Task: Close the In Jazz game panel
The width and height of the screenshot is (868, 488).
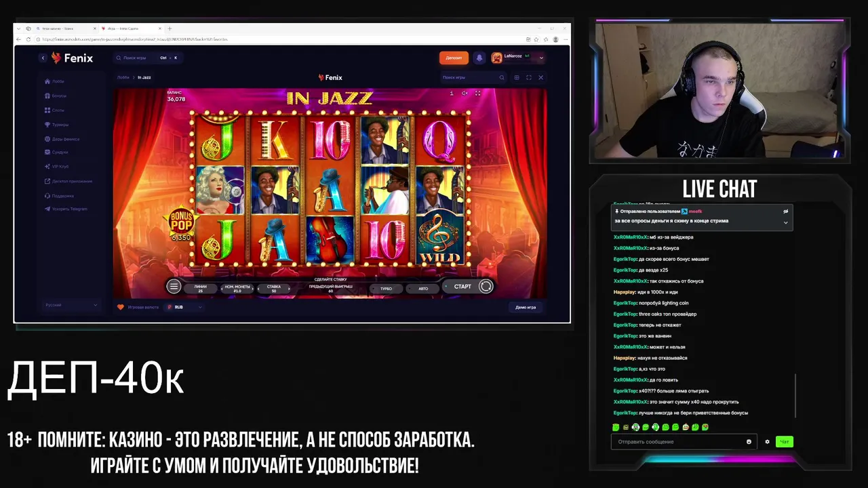Action: coord(540,77)
